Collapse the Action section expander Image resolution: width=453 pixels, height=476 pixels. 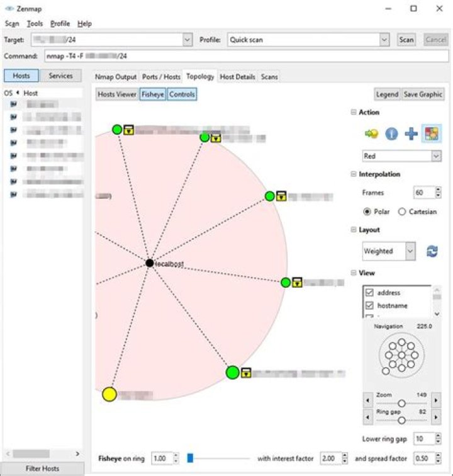pyautogui.click(x=354, y=112)
